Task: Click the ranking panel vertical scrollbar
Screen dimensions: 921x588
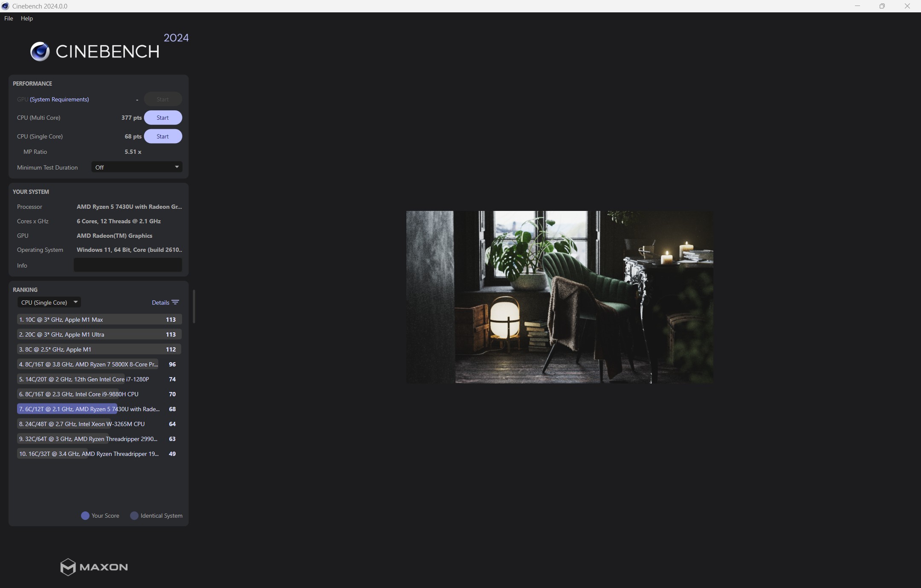Action: (194, 307)
